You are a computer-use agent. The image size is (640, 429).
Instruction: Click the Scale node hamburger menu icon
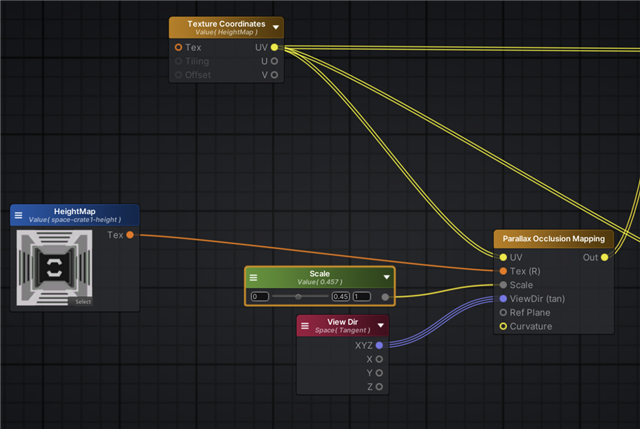coord(254,277)
